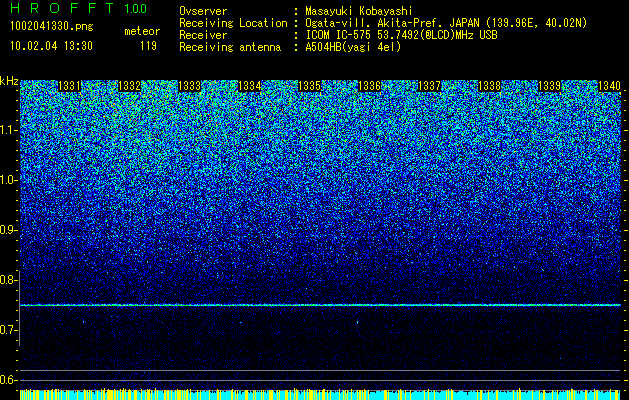Click the kHz axis unit label
629x400 pixels.
(9, 81)
